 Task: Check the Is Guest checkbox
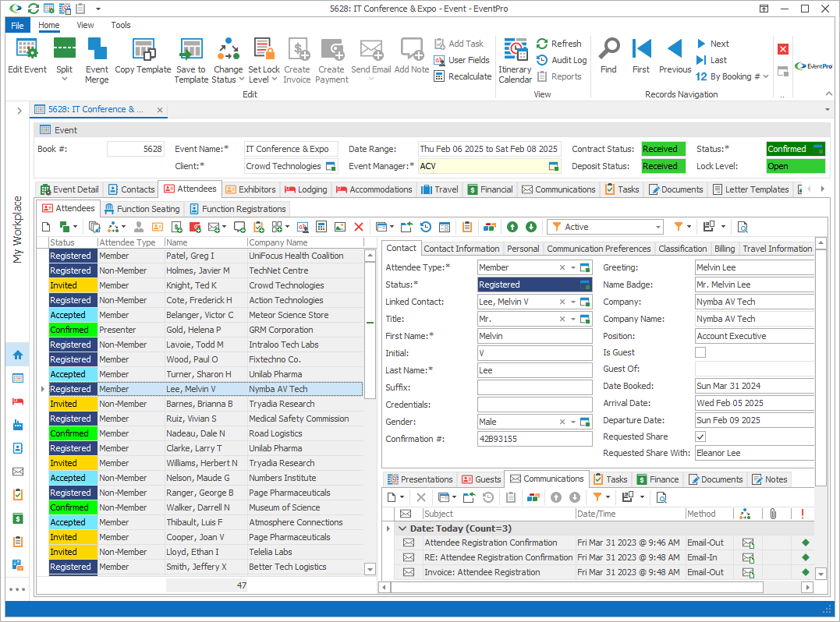700,353
